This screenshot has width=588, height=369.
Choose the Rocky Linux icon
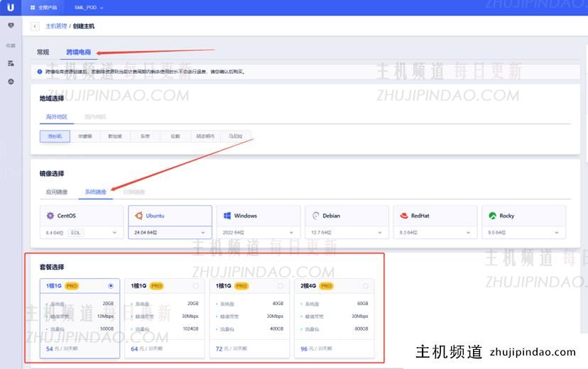[492, 216]
